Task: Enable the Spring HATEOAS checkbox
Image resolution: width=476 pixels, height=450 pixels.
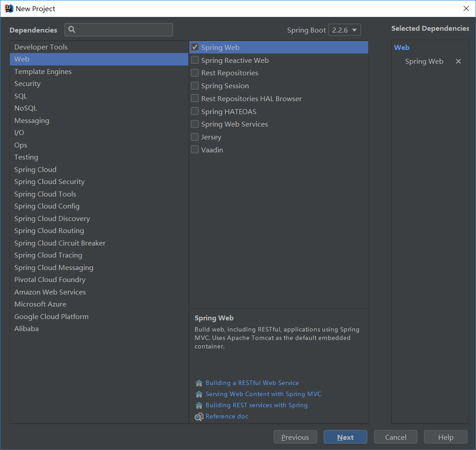Action: point(195,111)
